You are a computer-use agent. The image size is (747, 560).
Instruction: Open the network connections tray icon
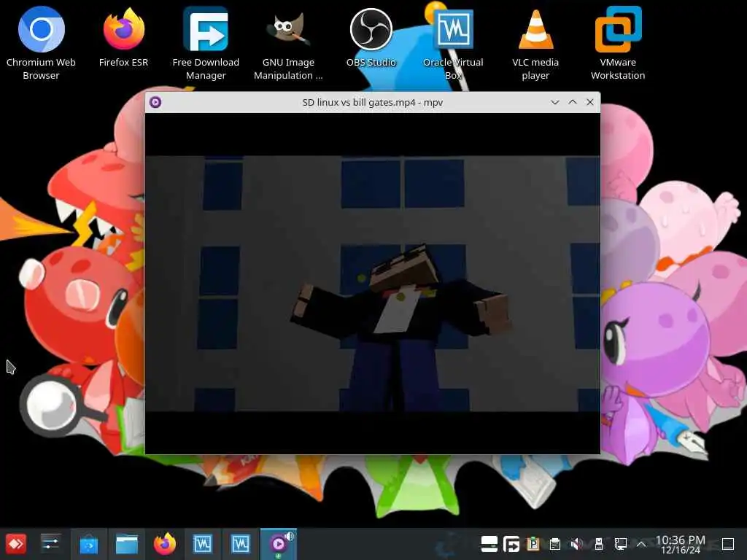(620, 543)
